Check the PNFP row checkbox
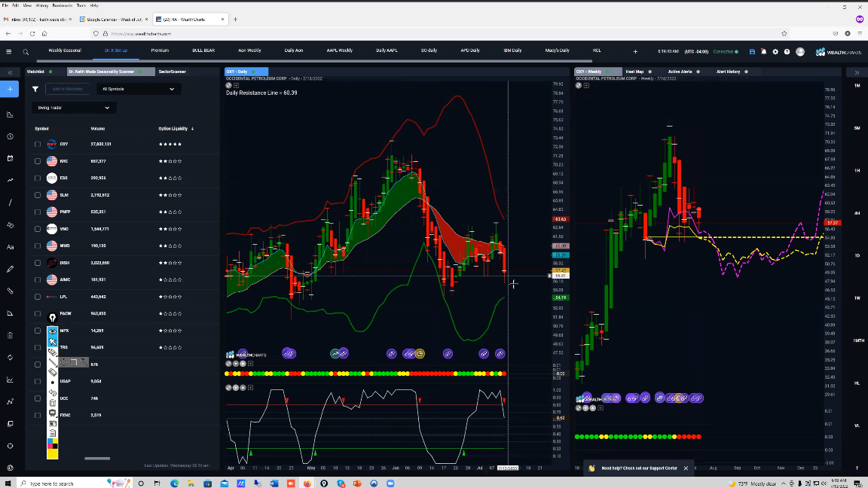Screen dimensions: 868x488 38,212
